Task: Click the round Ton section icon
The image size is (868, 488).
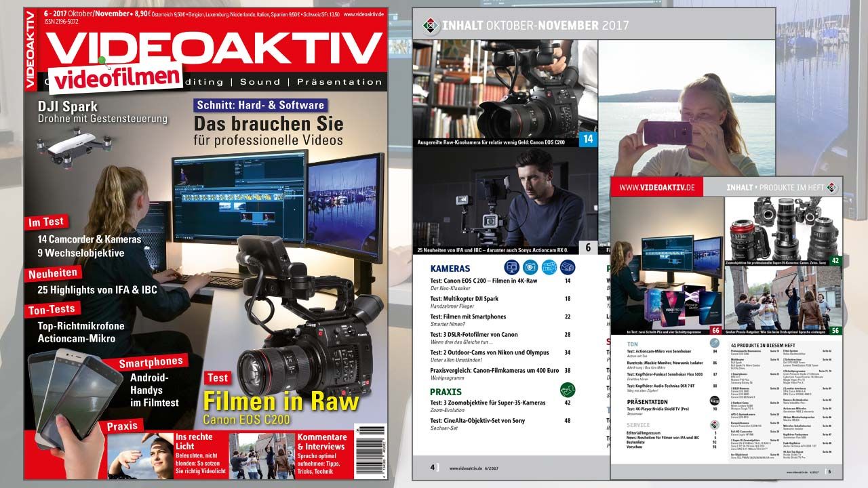Action: pyautogui.click(x=715, y=344)
